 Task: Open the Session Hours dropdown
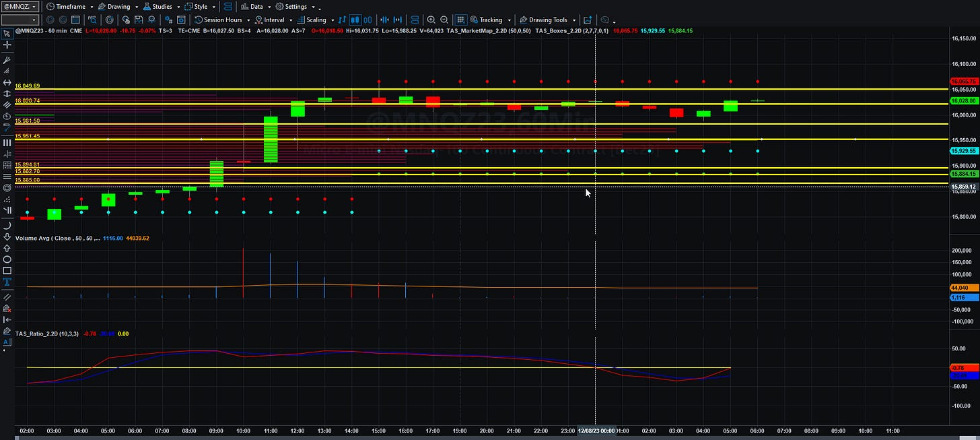coord(221,20)
